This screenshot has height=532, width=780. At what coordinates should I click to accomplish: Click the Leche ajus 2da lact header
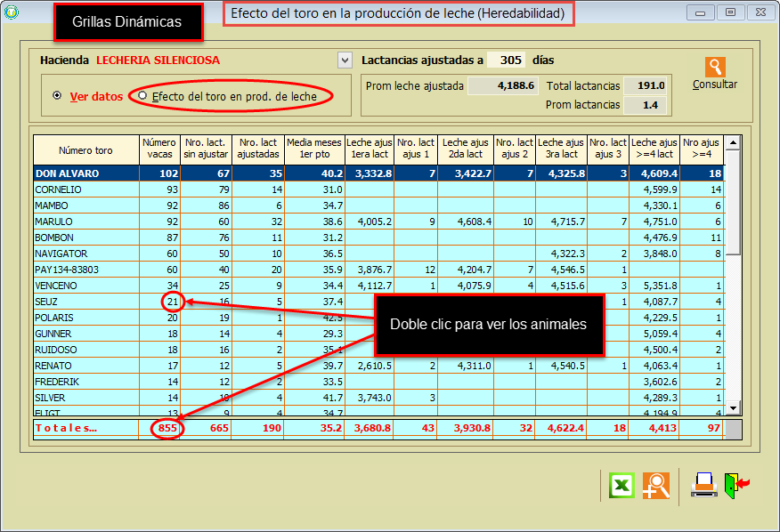tap(466, 149)
